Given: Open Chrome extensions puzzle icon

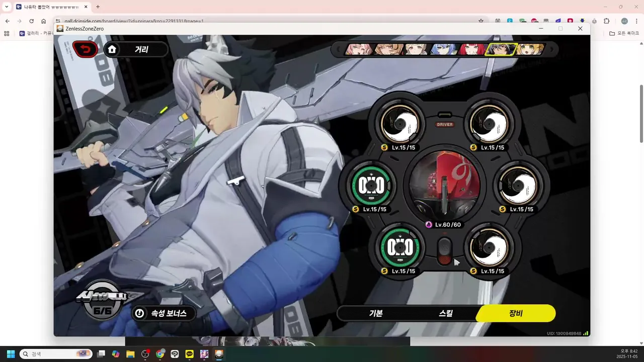Looking at the screenshot, I should [607, 21].
